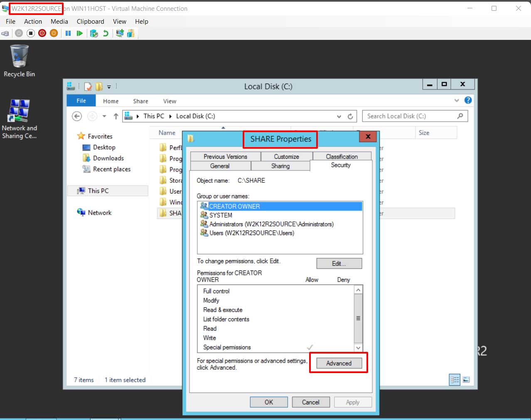531x420 pixels.
Task: Open recent locations dropdown beside Forward arrow
Action: click(104, 116)
